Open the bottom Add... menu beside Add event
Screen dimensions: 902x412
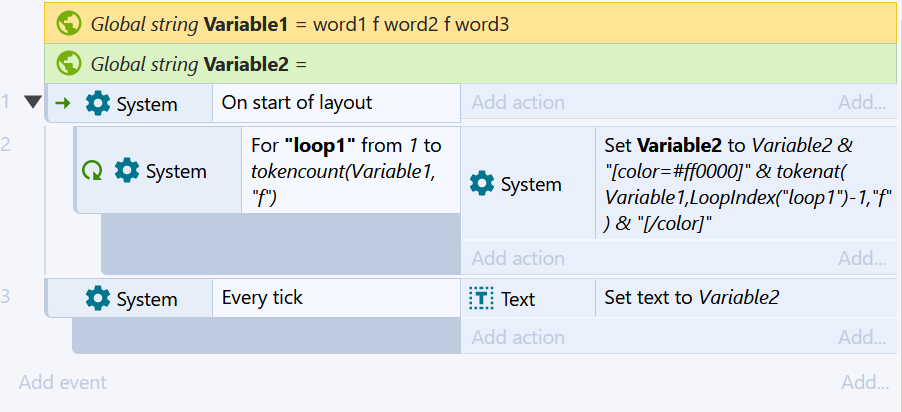(865, 382)
